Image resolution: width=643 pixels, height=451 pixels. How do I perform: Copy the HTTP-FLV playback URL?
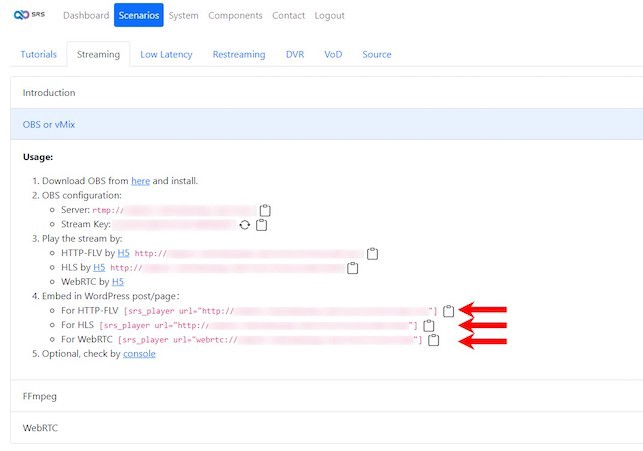click(x=372, y=254)
